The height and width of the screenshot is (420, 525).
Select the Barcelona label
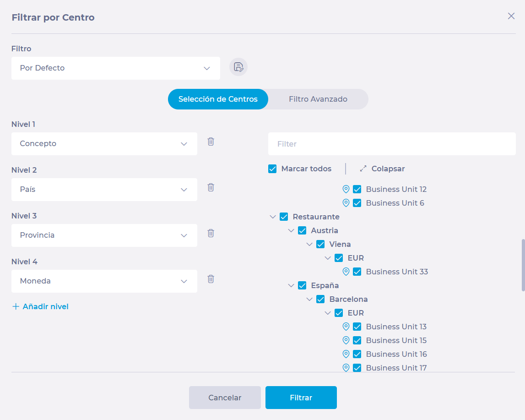(348, 299)
